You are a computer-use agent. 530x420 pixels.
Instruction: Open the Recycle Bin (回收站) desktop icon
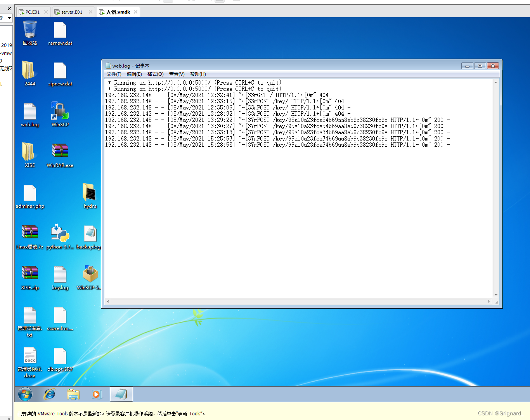(x=30, y=33)
